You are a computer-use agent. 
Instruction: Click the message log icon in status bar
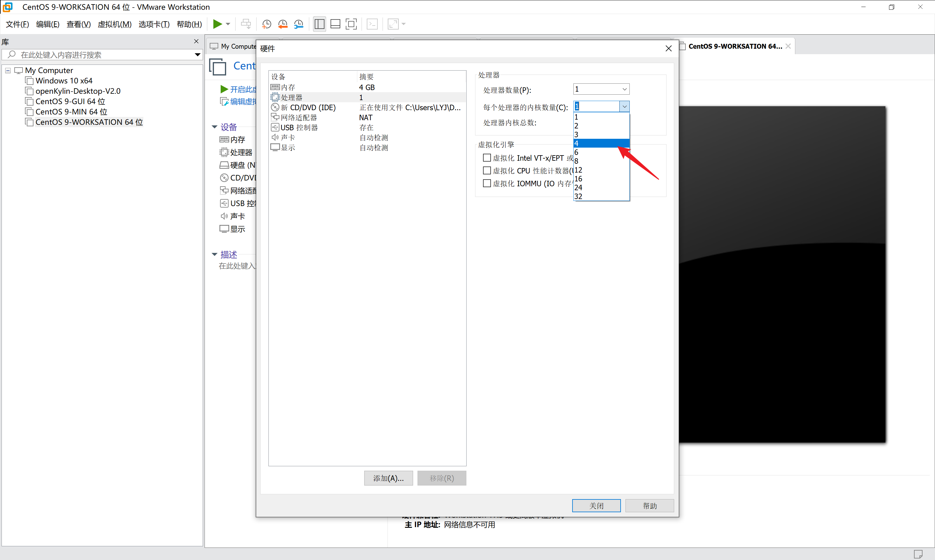tap(918, 554)
